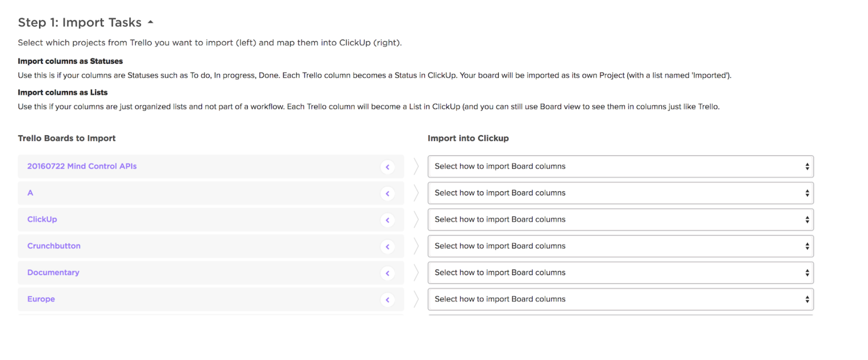Click the Step 1: Import Tasks heading

tap(80, 22)
